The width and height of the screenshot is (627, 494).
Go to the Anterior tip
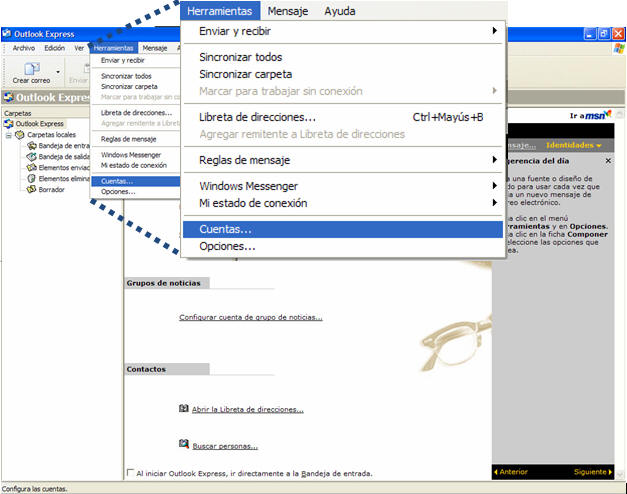[x=511, y=472]
